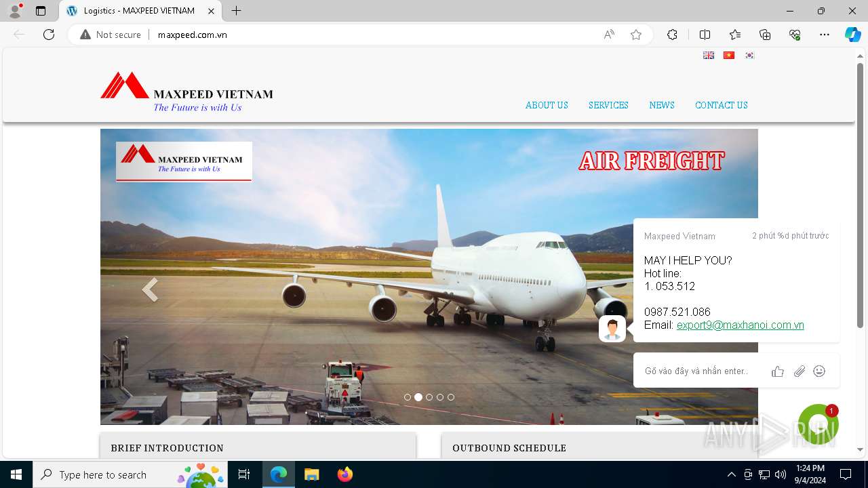Open the CONTACT US page

pos(721,105)
